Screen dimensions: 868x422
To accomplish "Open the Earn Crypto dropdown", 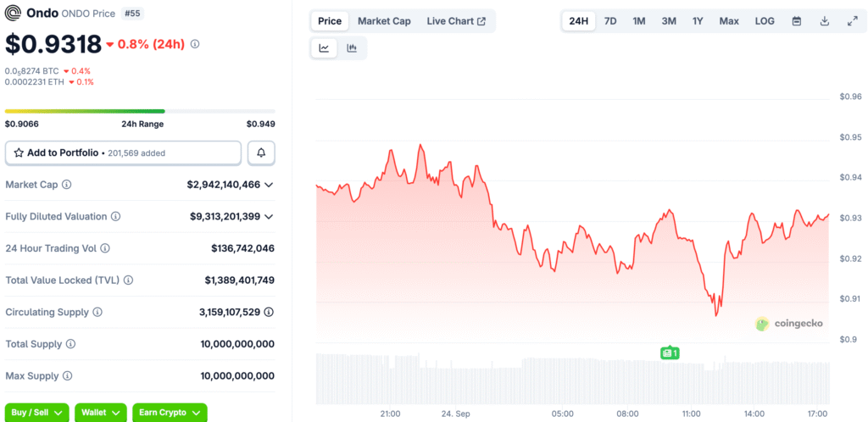I will [x=170, y=413].
